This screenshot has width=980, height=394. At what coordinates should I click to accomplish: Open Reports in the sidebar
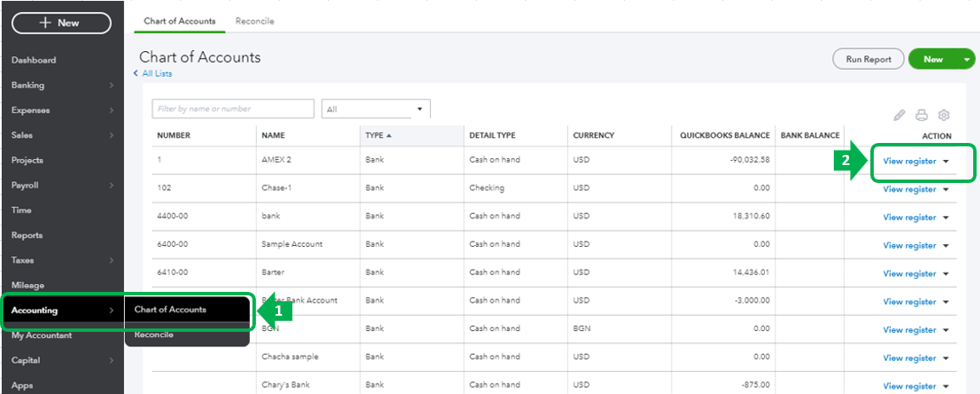[x=27, y=235]
